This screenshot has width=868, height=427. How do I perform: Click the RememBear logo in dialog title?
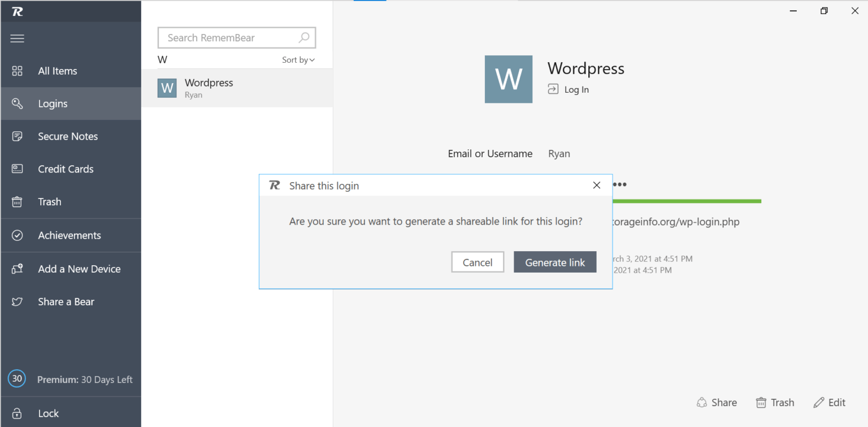275,186
